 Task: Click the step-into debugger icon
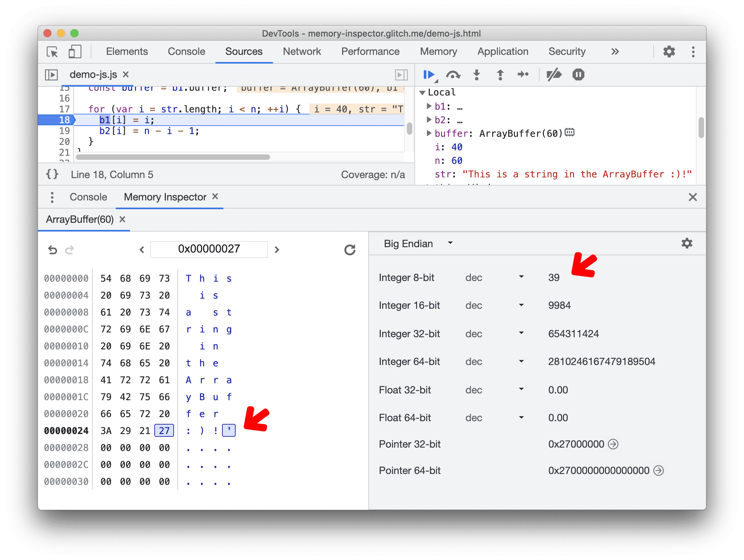coord(476,75)
